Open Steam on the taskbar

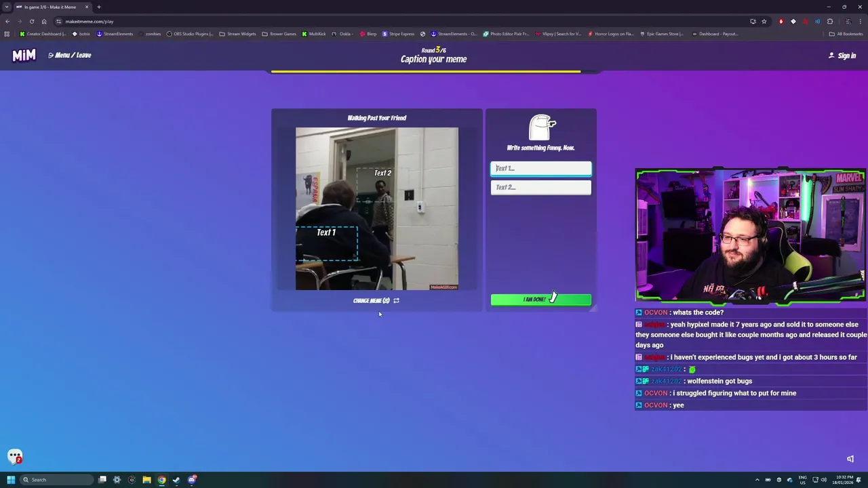pos(176,480)
